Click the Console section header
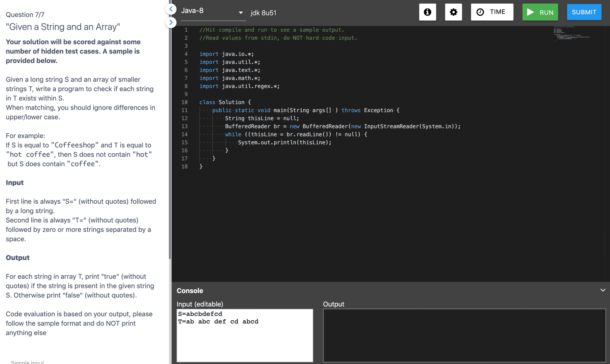 point(190,291)
